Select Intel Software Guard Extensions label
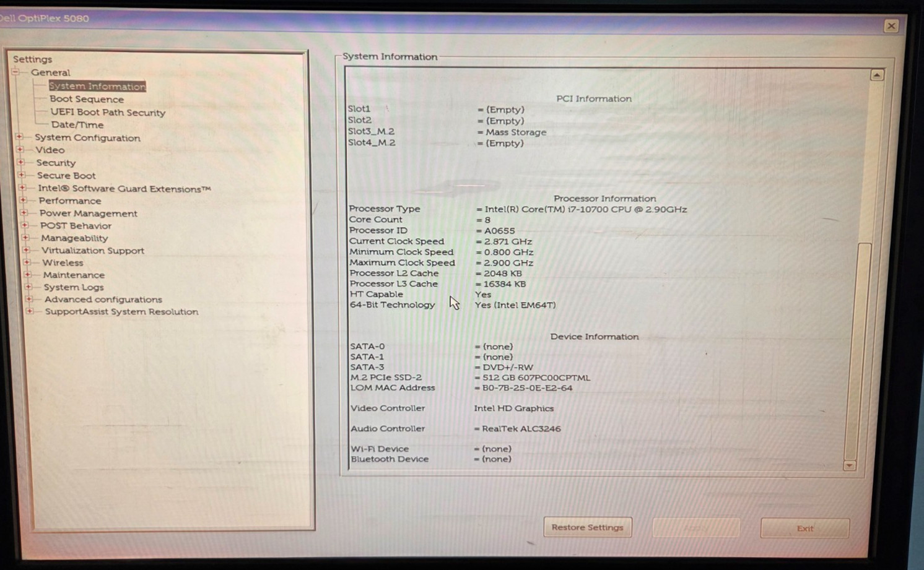This screenshot has width=924, height=570. 124,189
